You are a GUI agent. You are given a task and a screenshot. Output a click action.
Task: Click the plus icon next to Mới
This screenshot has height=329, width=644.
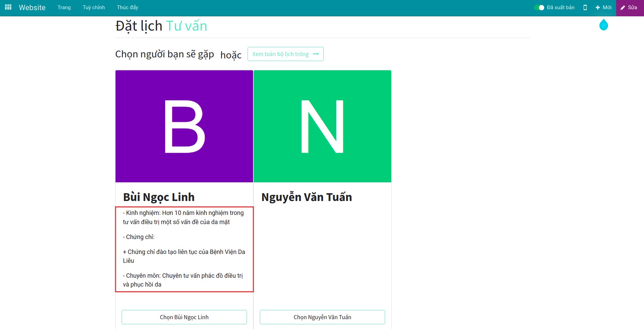[597, 7]
